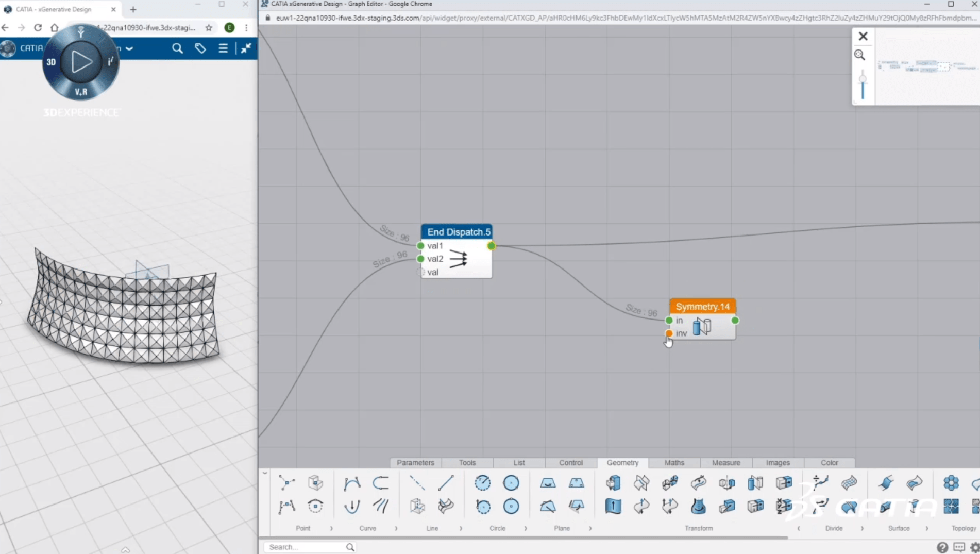Switch to the Color tab

pyautogui.click(x=830, y=463)
